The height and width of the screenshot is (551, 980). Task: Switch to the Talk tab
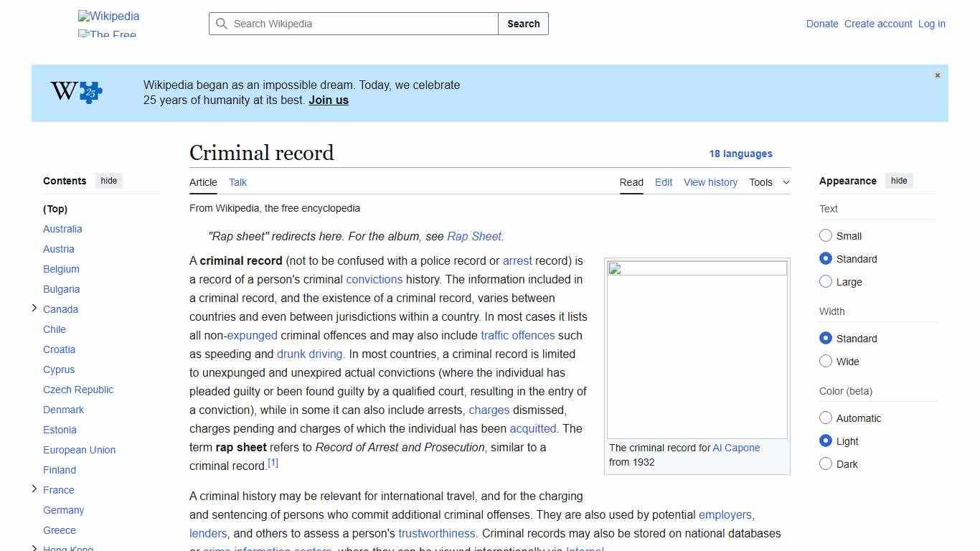pyautogui.click(x=237, y=182)
